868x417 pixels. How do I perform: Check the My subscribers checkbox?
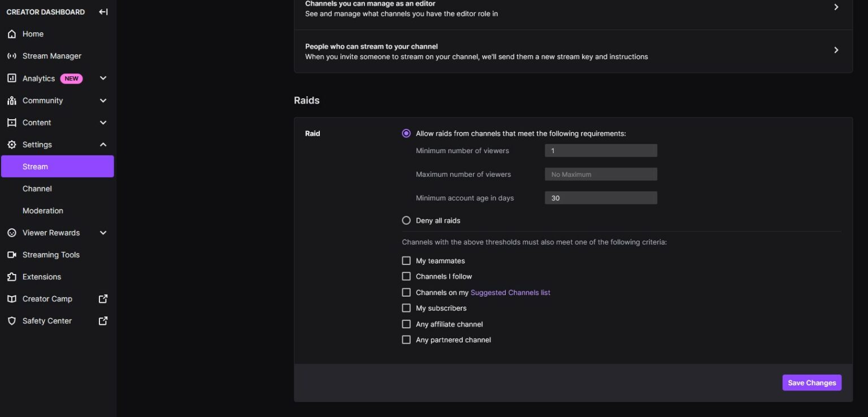406,308
